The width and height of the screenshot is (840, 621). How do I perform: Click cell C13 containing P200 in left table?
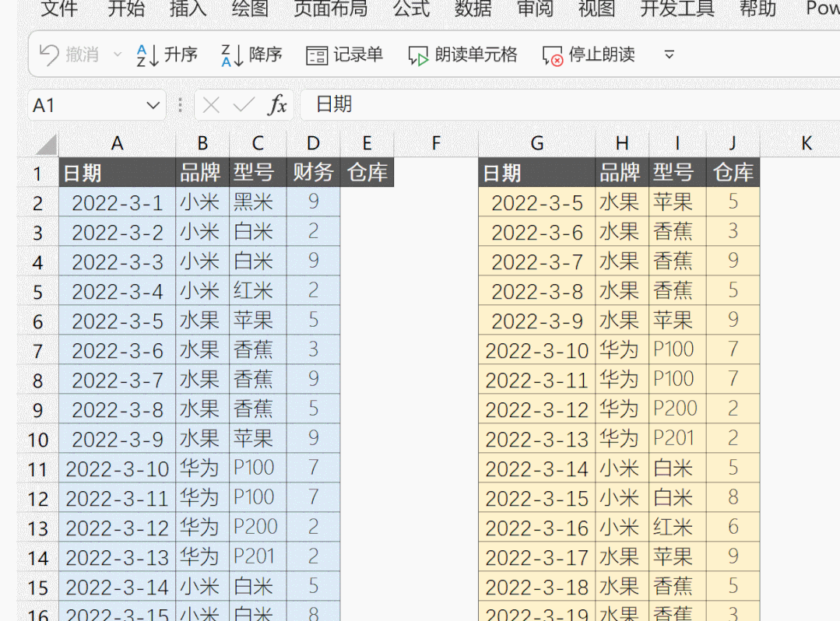pos(258,528)
